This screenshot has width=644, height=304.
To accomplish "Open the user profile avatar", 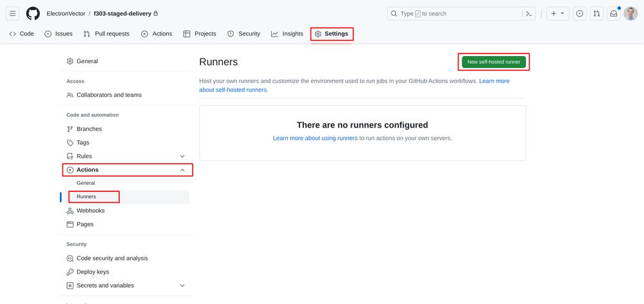I will coord(630,14).
